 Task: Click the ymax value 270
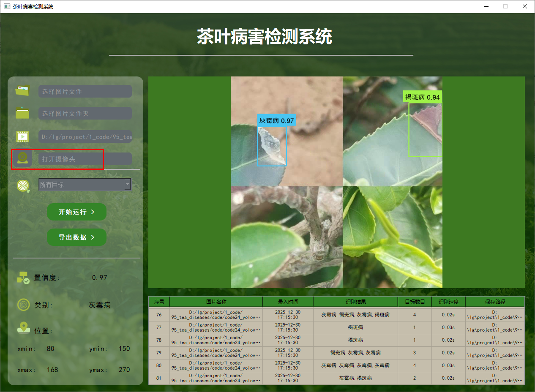point(124,370)
